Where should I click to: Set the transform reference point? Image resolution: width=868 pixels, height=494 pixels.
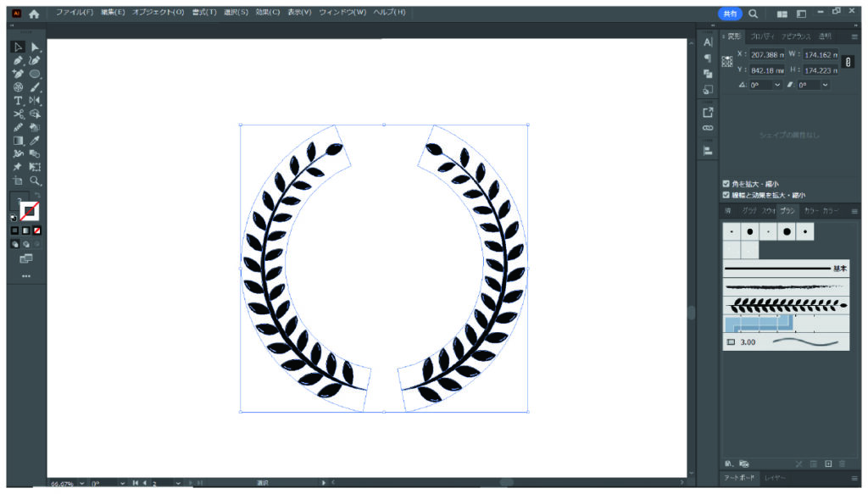point(726,62)
